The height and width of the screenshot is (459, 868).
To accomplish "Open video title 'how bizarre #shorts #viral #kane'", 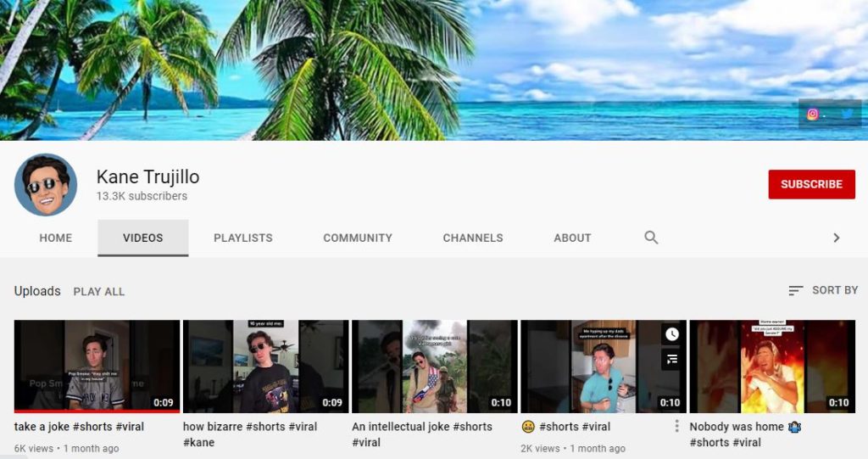I will coord(250,434).
